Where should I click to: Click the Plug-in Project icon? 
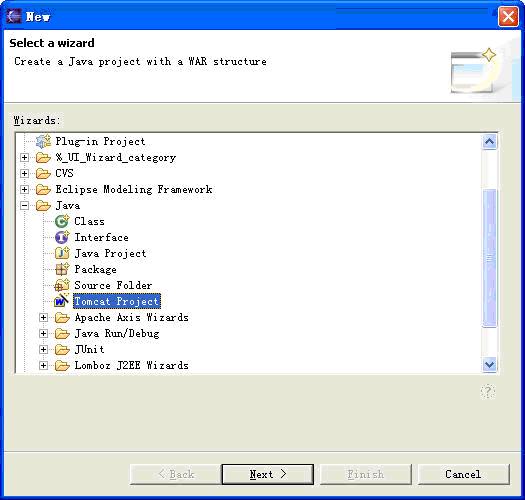pos(43,141)
